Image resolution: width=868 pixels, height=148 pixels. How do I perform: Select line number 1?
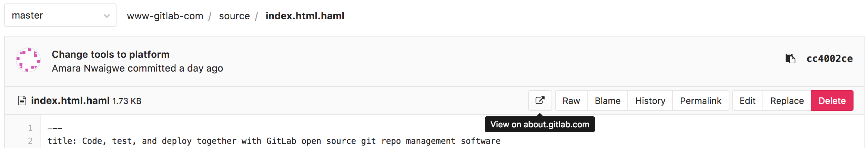click(x=30, y=128)
